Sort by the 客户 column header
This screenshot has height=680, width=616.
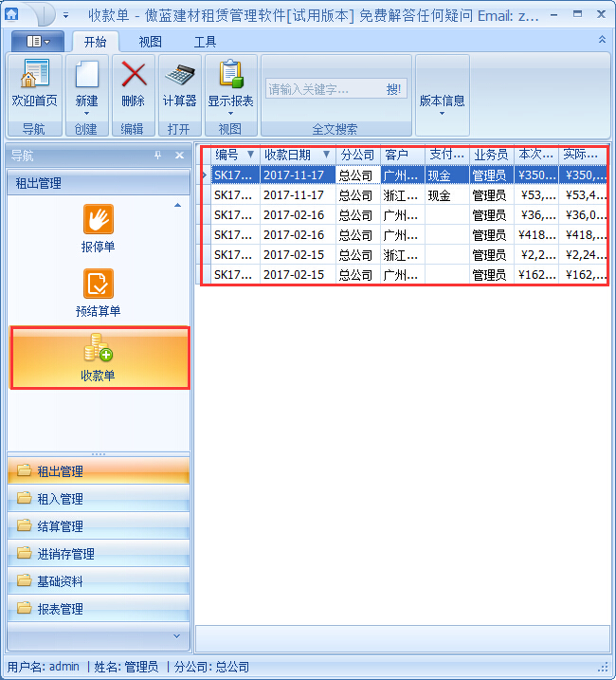402,155
